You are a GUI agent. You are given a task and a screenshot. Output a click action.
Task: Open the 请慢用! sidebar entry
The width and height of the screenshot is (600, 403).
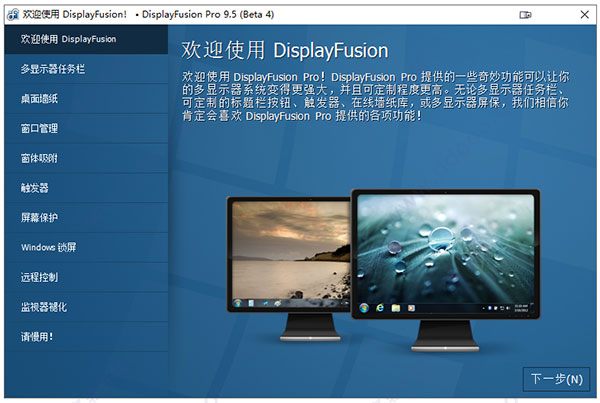point(86,337)
